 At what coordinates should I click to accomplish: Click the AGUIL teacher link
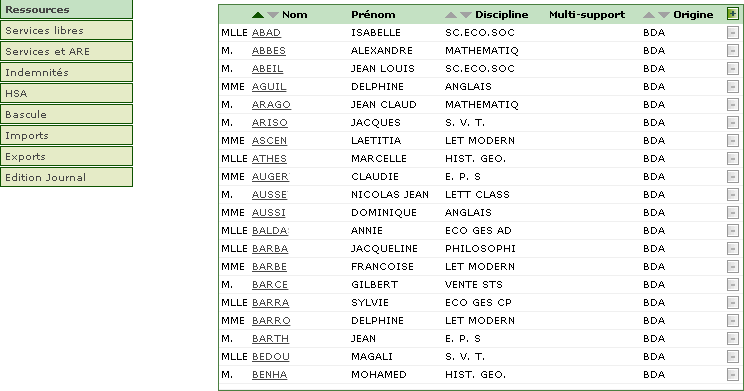[x=269, y=87]
